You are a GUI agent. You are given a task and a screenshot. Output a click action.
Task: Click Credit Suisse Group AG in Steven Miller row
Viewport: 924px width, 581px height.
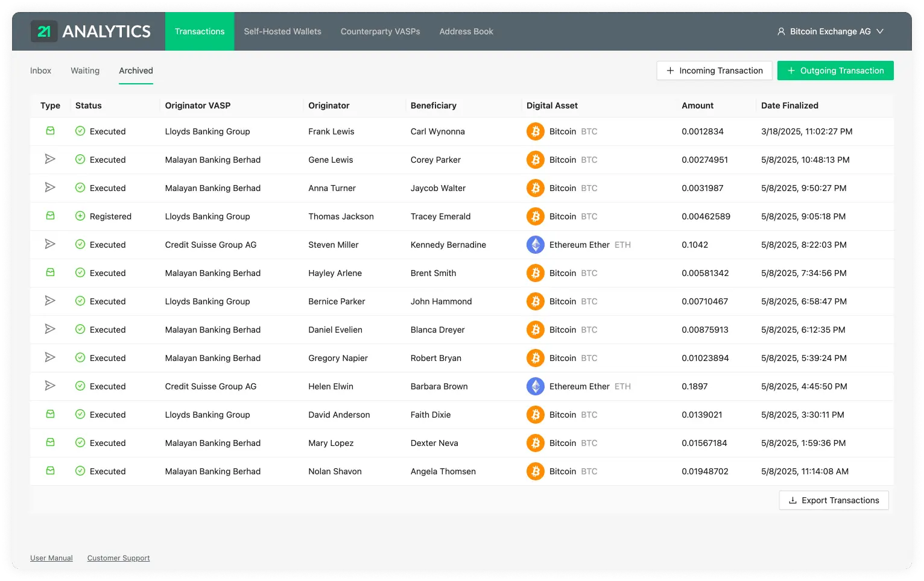(x=210, y=245)
